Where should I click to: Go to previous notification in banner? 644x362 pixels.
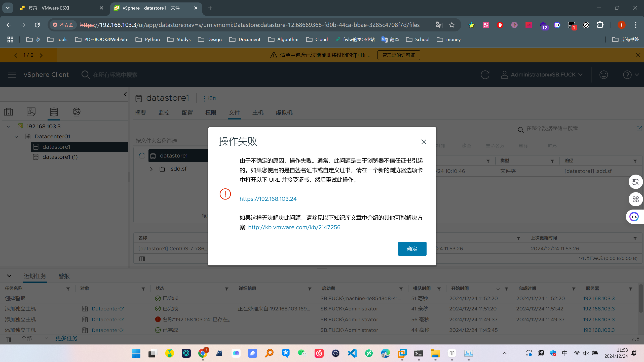pyautogui.click(x=16, y=55)
